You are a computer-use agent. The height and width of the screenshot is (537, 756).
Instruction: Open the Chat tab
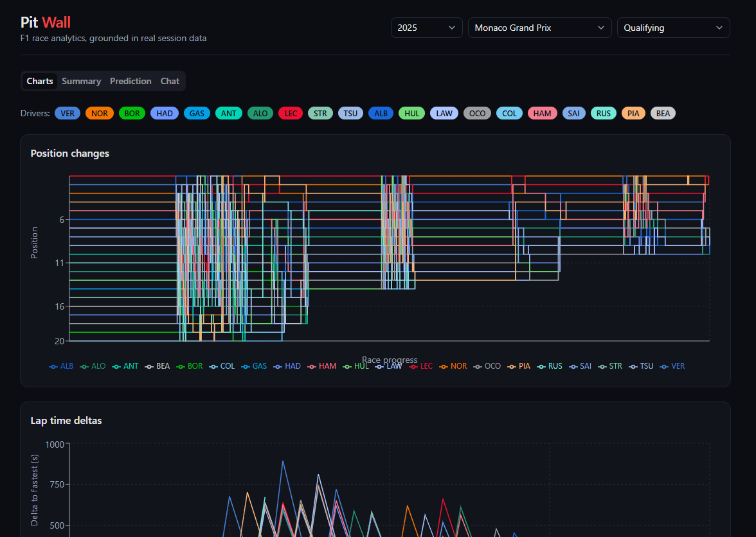170,81
